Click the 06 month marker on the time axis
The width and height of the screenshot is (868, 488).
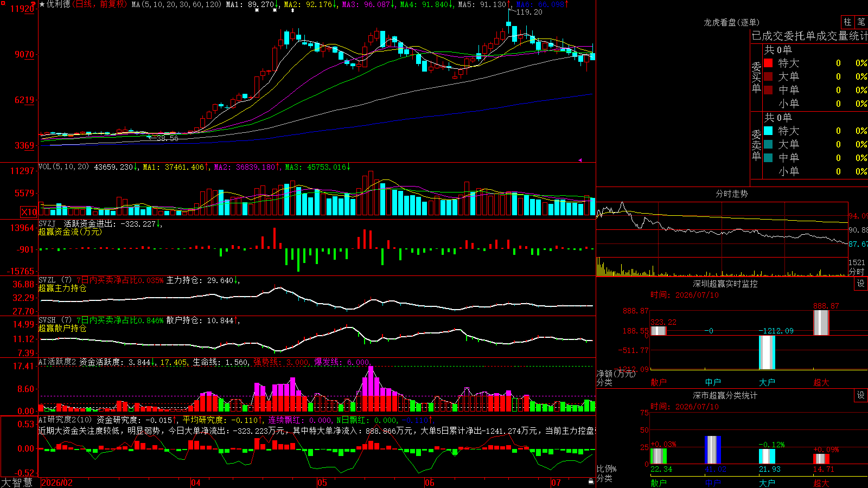pos(430,483)
